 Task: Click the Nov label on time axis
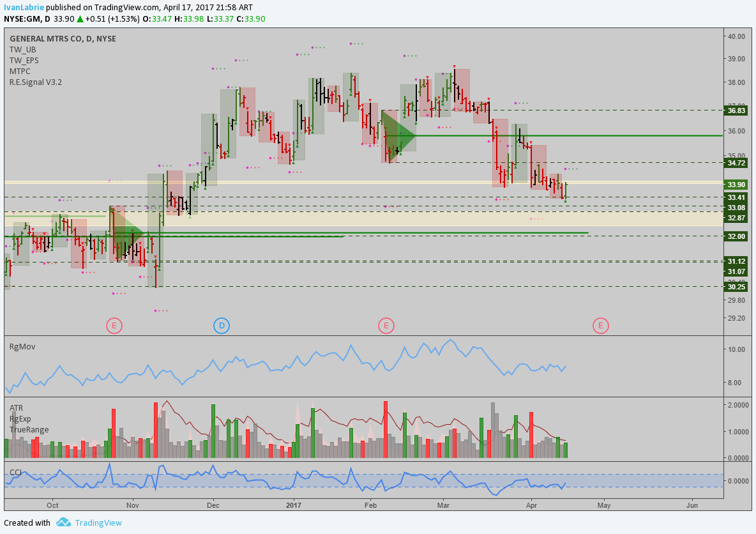point(133,505)
